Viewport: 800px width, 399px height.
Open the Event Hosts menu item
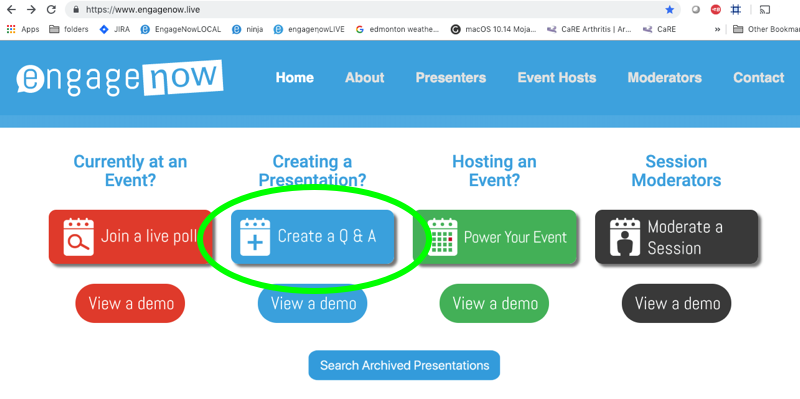coord(557,78)
